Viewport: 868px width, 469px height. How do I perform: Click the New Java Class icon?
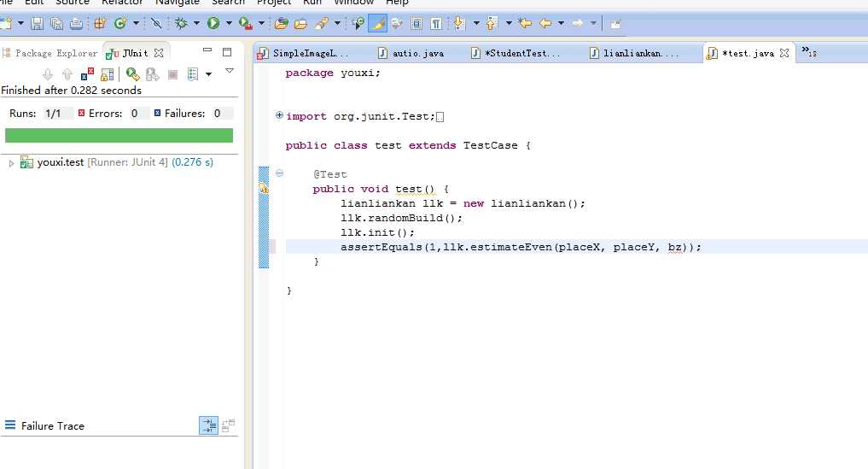point(120,23)
